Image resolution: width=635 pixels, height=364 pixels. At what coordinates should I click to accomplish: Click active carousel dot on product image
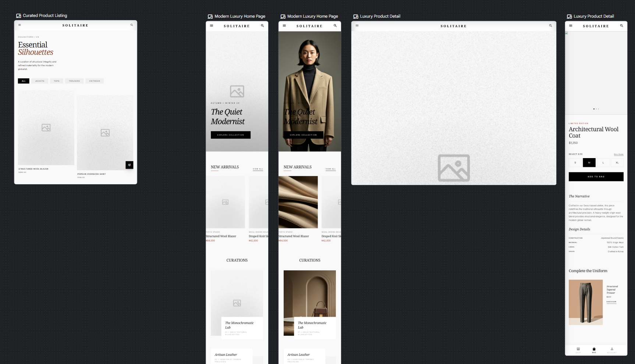click(x=594, y=109)
